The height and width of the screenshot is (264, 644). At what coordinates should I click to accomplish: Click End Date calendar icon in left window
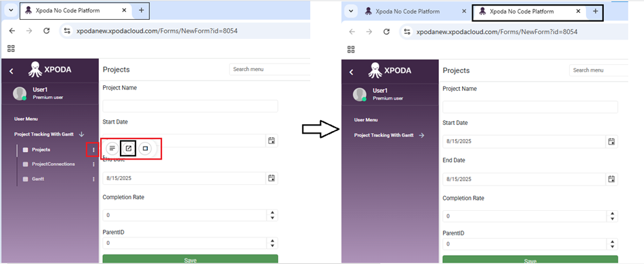(x=271, y=178)
